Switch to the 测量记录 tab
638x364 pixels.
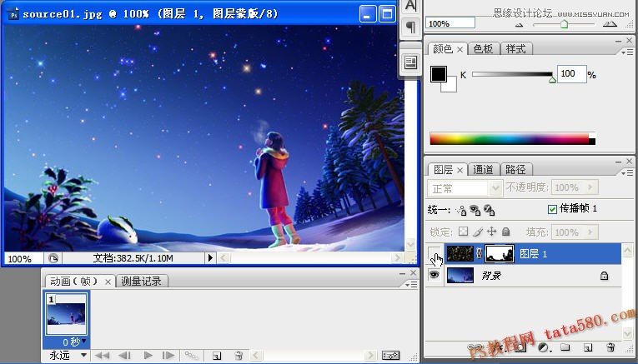(x=141, y=281)
